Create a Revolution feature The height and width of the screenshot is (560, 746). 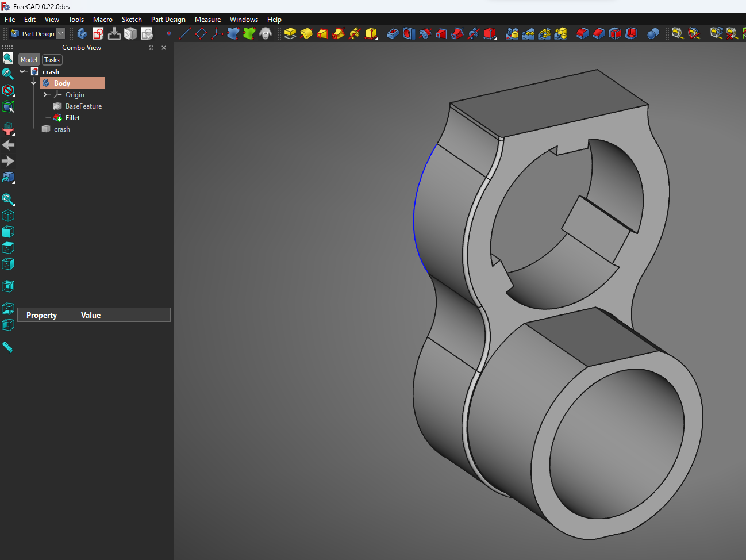click(306, 33)
